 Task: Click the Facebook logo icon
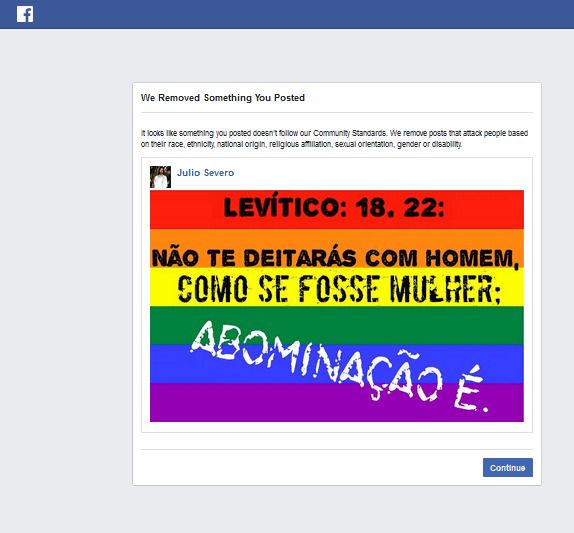[x=25, y=14]
